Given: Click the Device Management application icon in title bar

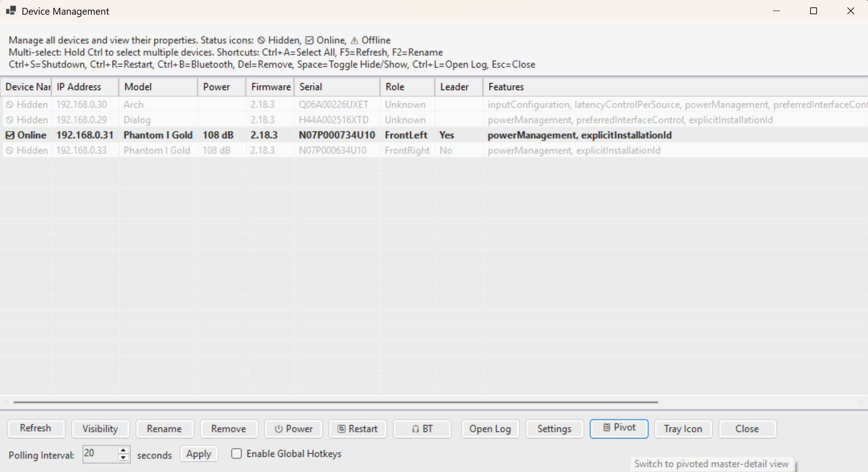Looking at the screenshot, I should tap(10, 11).
